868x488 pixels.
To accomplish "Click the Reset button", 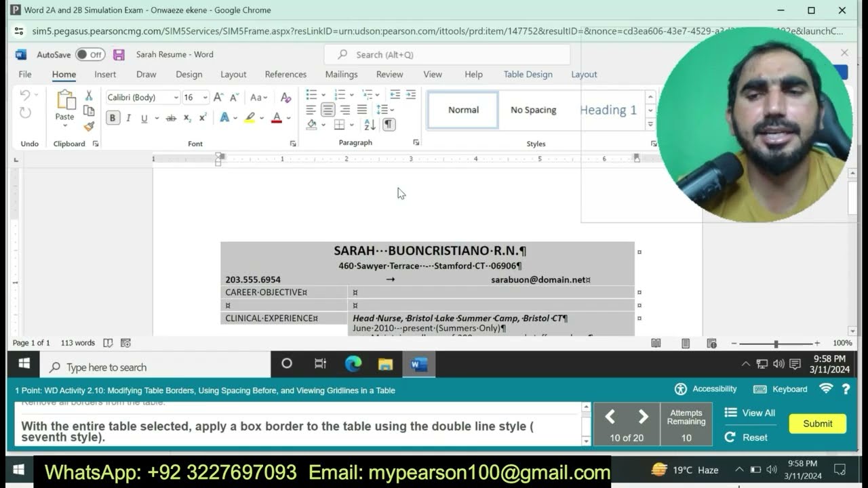I will coord(747,437).
